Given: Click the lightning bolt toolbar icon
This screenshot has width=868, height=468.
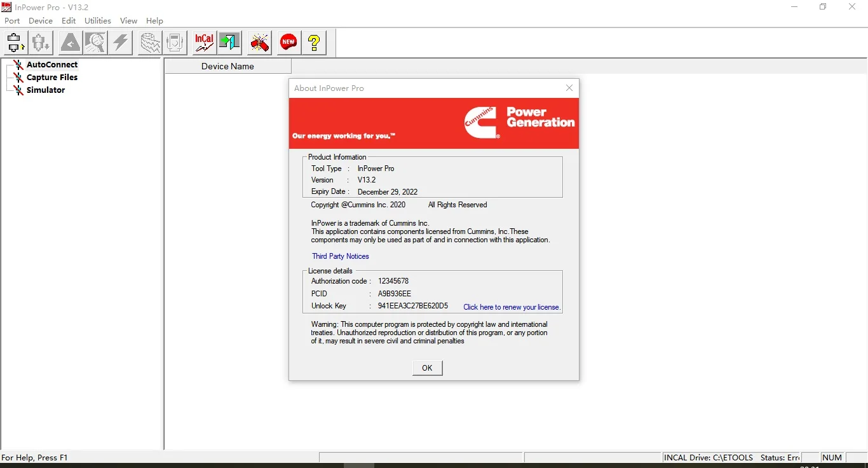Looking at the screenshot, I should pos(120,43).
